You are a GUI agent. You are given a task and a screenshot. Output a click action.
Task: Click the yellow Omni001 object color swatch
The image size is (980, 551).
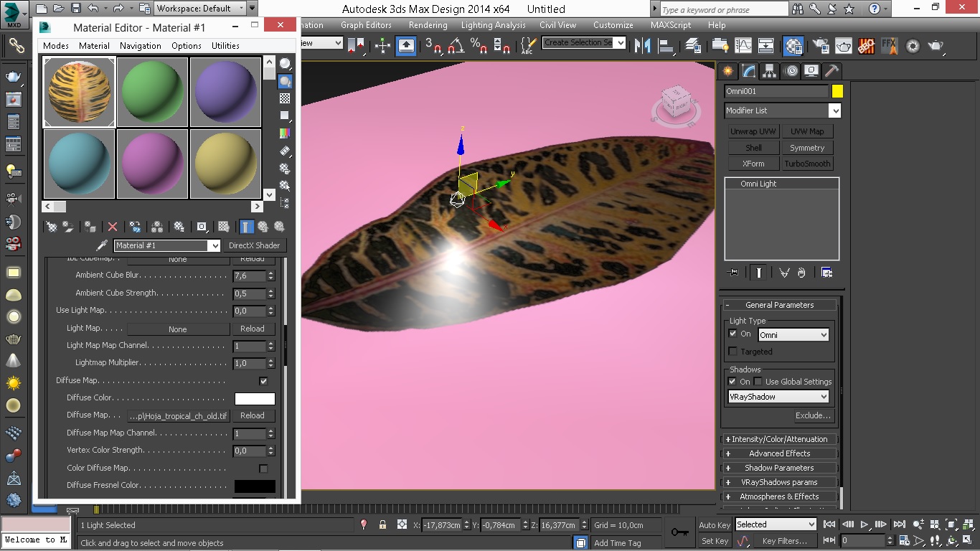(x=837, y=91)
